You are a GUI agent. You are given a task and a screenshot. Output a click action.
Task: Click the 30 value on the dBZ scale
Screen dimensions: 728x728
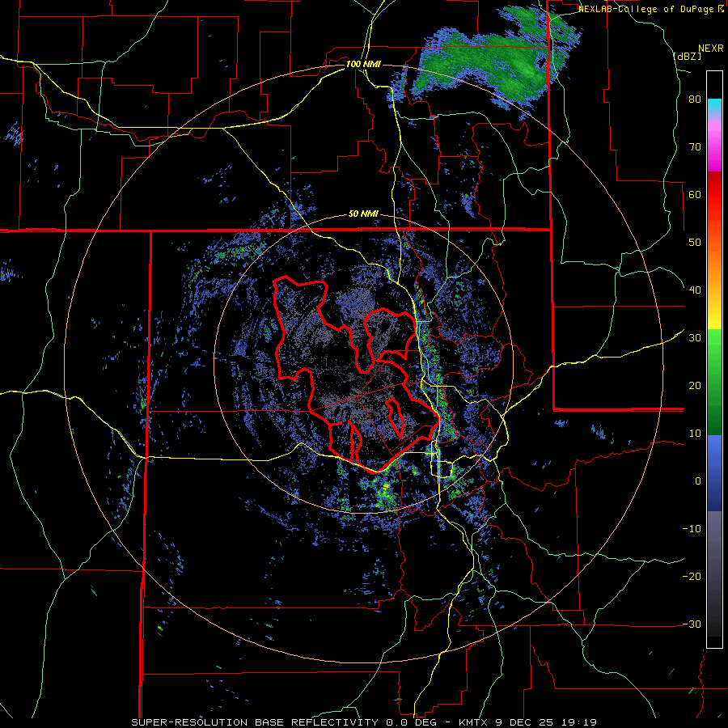[695, 338]
